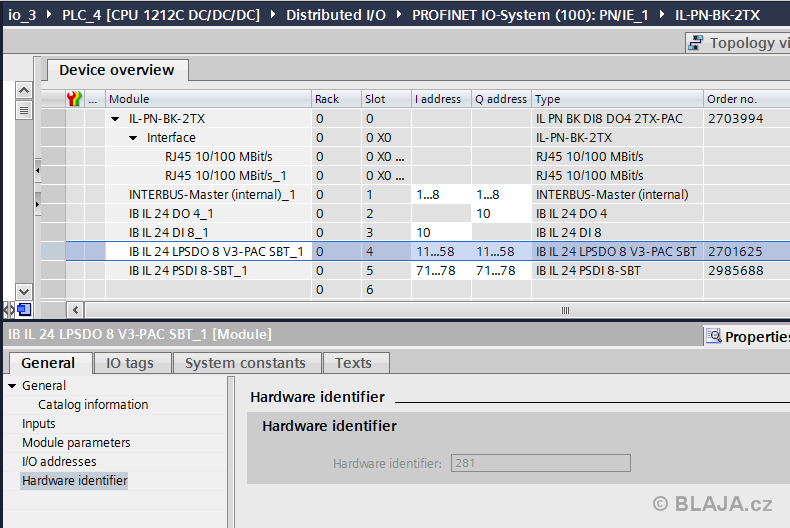Click the Module column header
790x528 pixels.
[x=208, y=99]
